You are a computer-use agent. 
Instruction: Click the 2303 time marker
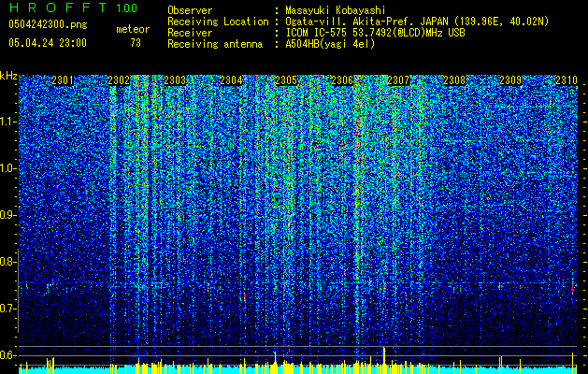[x=175, y=80]
